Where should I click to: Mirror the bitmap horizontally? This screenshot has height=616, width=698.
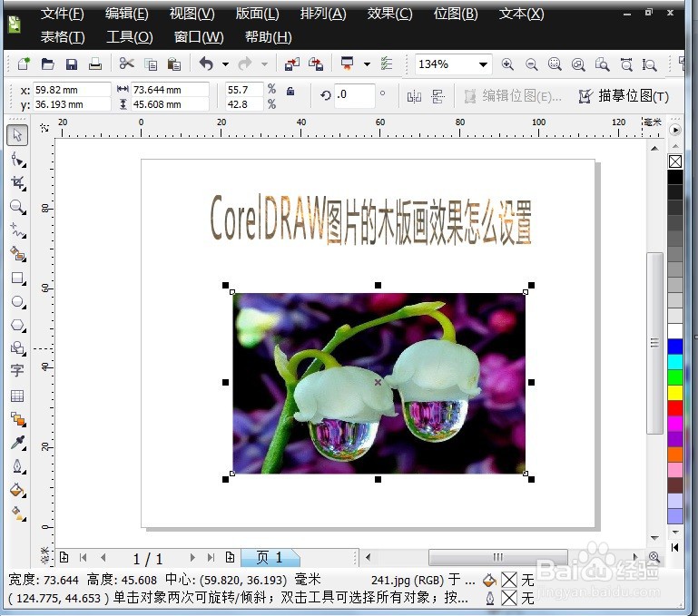coord(414,96)
